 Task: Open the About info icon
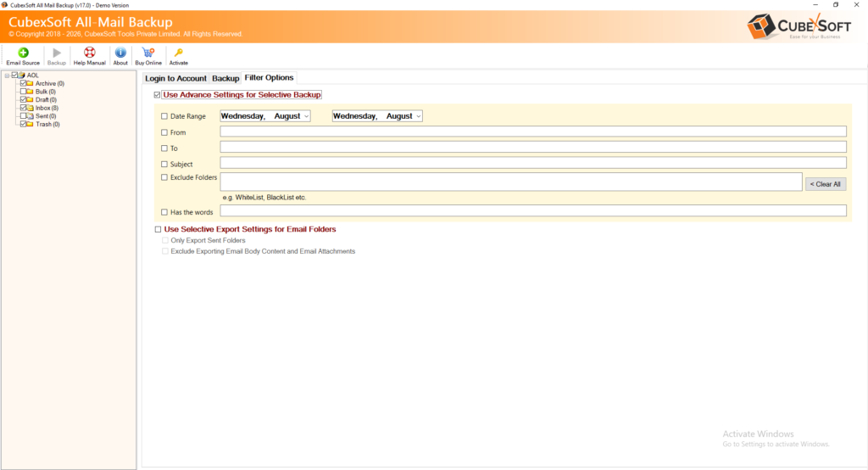point(120,53)
